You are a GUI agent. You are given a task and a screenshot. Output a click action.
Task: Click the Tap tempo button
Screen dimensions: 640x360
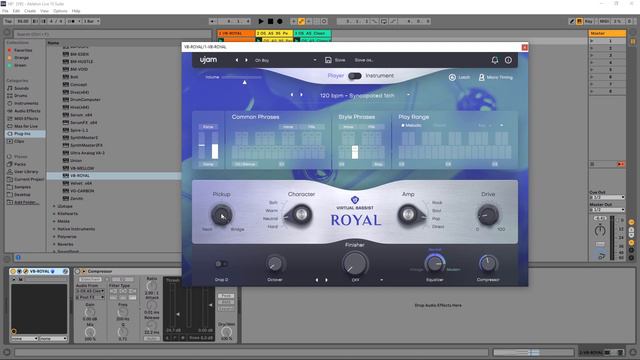pos(8,21)
